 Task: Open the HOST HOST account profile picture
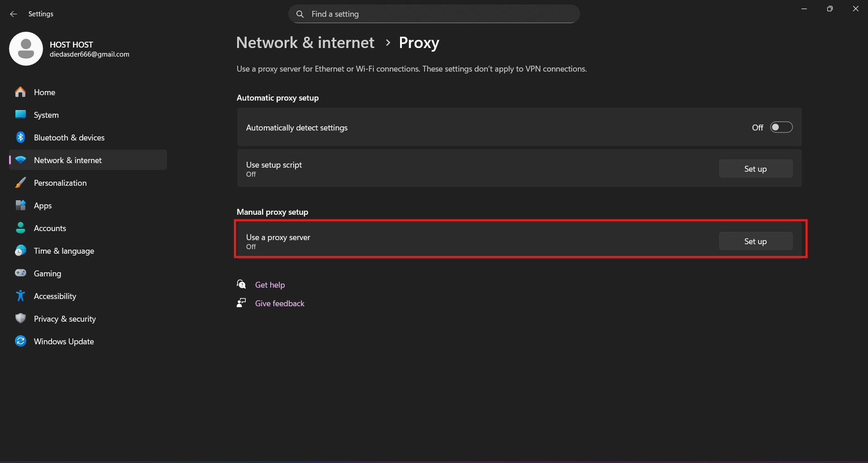pos(26,48)
